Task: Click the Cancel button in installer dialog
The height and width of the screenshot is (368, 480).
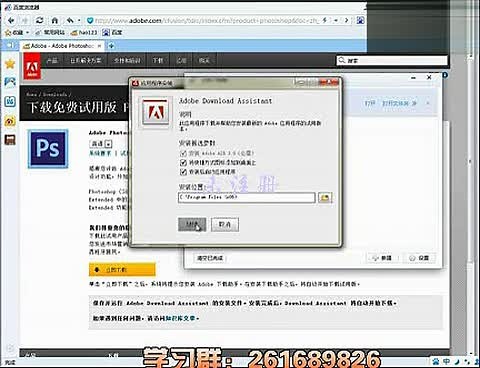Action: pyautogui.click(x=225, y=224)
